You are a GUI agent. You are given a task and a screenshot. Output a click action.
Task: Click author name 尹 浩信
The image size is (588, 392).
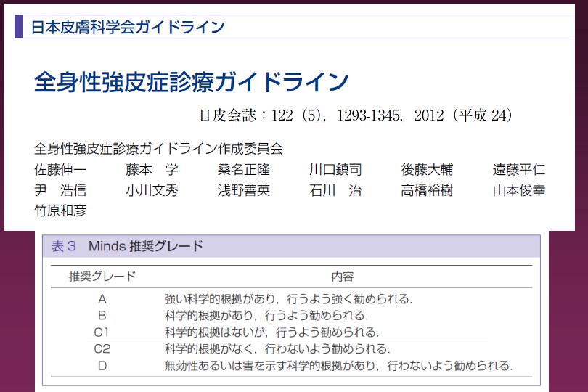pos(60,190)
